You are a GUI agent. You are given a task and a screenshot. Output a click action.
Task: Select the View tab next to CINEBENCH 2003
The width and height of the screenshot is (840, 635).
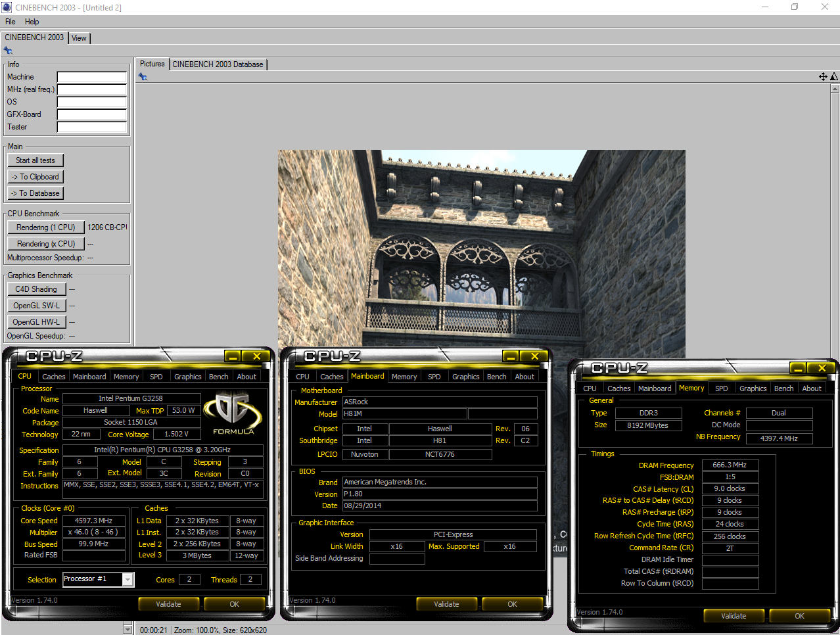pos(79,38)
